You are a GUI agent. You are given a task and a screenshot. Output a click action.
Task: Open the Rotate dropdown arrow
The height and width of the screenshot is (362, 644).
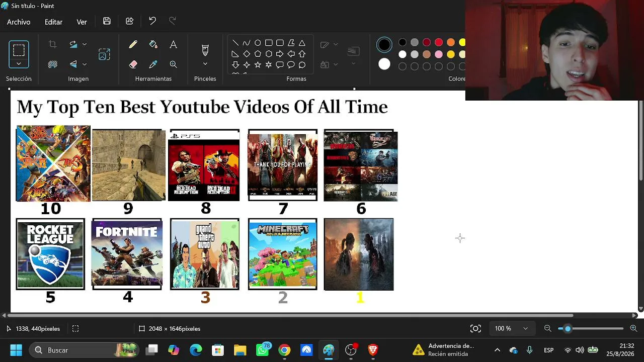click(x=84, y=44)
